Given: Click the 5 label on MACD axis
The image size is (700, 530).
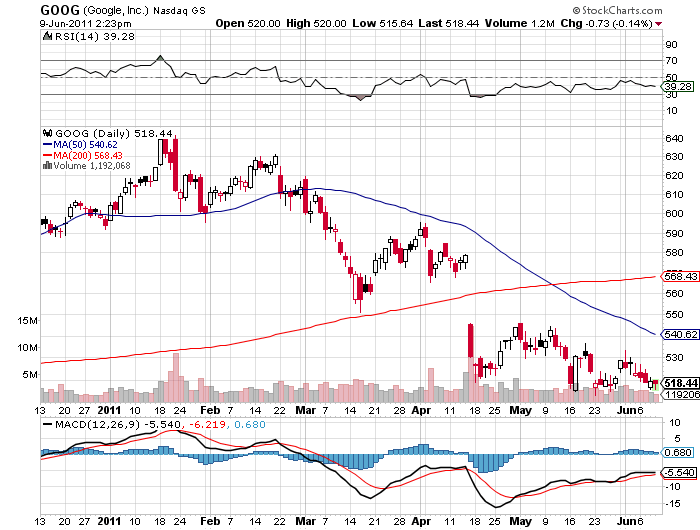Looking at the screenshot, I should [x=677, y=438].
